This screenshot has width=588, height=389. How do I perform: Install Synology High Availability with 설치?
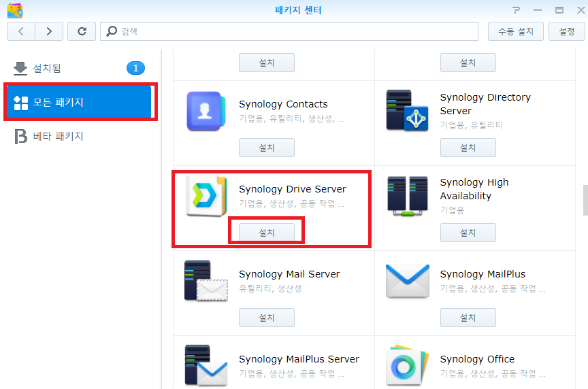(x=468, y=233)
